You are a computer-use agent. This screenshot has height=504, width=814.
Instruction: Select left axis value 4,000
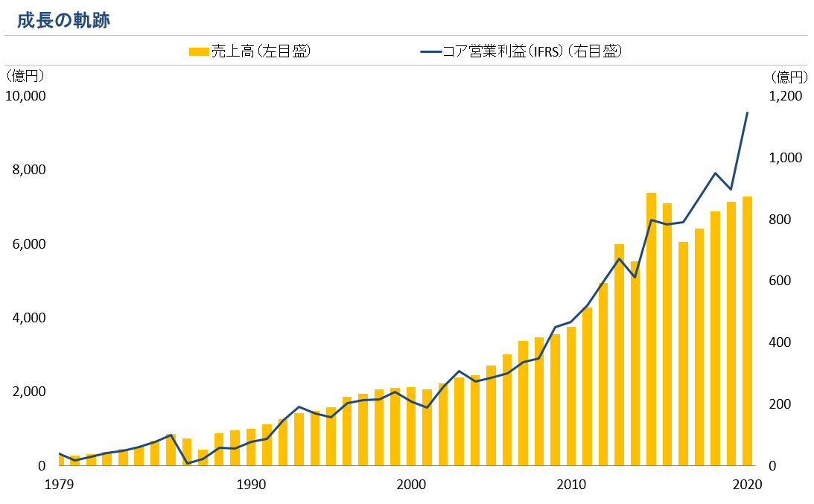(x=29, y=318)
